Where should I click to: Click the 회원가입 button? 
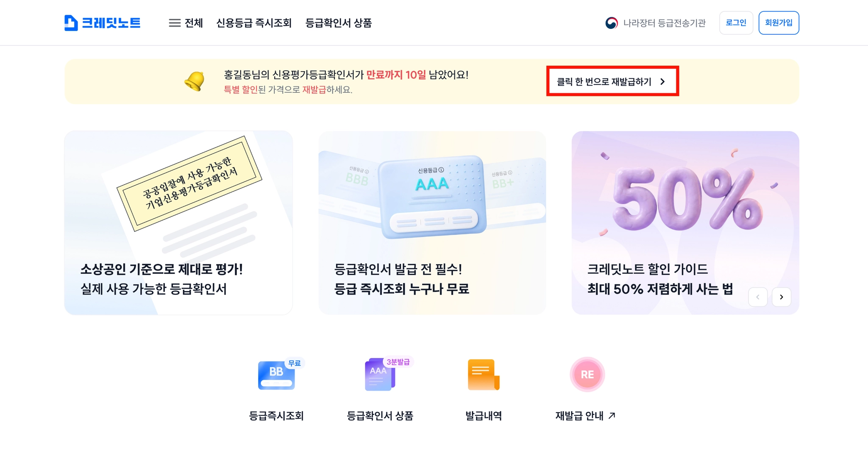[x=779, y=23]
